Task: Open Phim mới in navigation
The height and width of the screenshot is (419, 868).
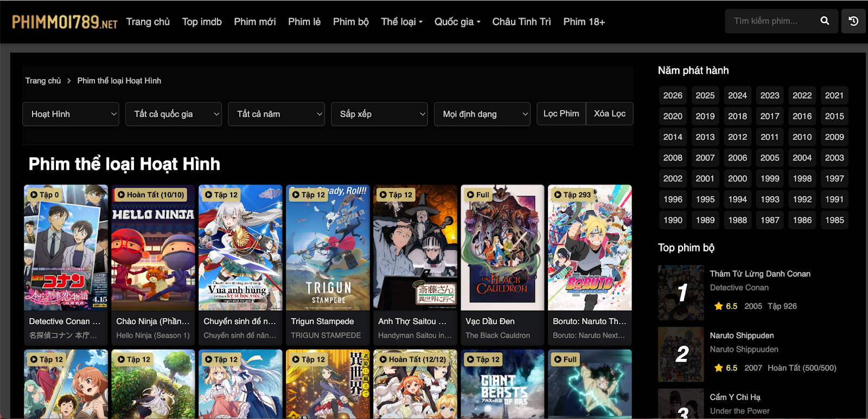Action: coord(255,22)
